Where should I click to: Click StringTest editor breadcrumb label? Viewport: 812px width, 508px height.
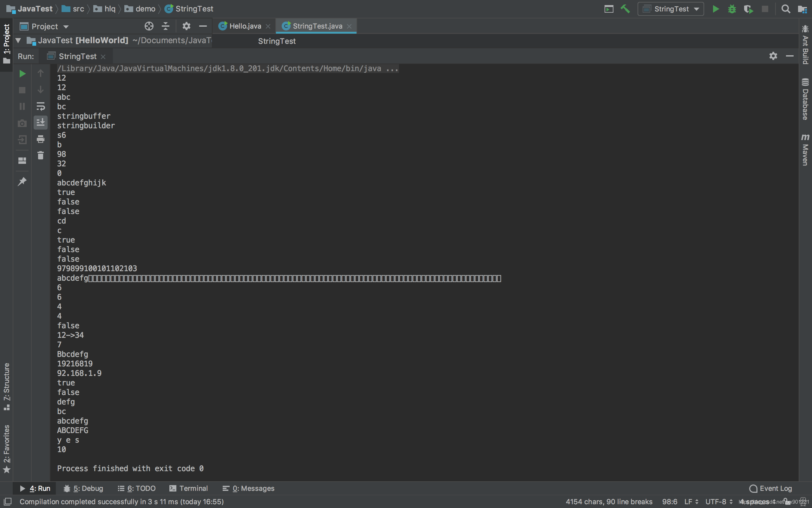pos(277,41)
